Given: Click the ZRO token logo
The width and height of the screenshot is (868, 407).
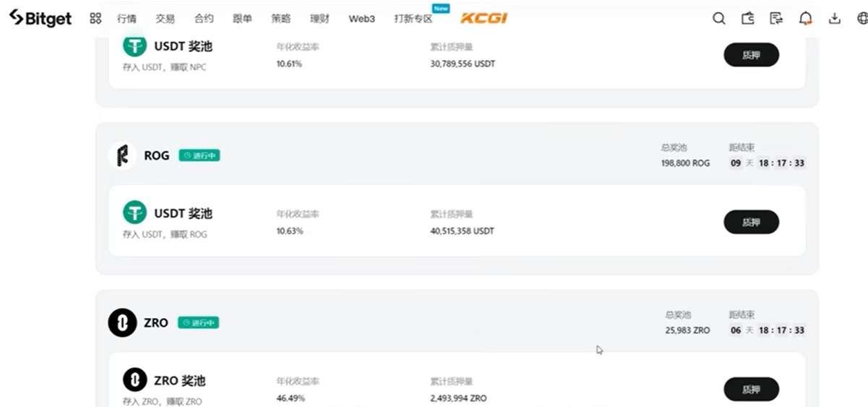Looking at the screenshot, I should pos(122,322).
